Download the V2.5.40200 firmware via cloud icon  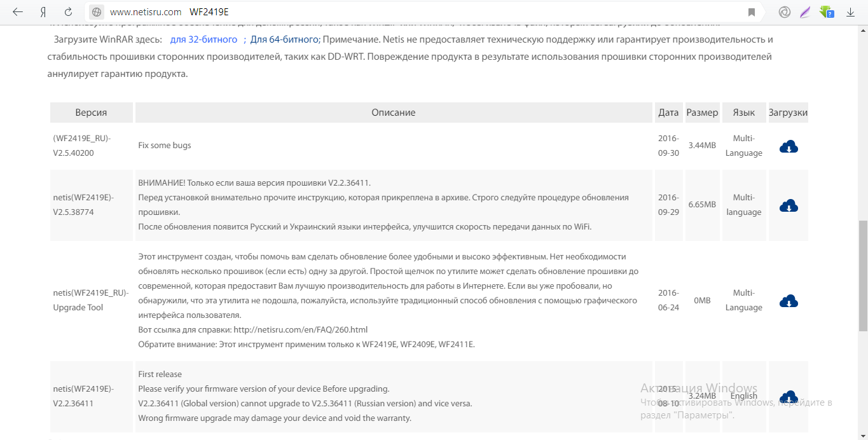789,146
